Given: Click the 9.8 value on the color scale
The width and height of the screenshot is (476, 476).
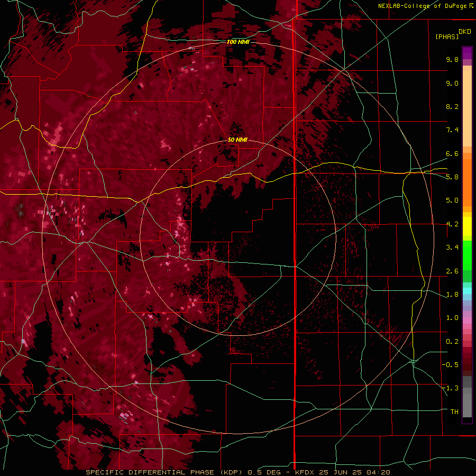Looking at the screenshot, I should 452,59.
